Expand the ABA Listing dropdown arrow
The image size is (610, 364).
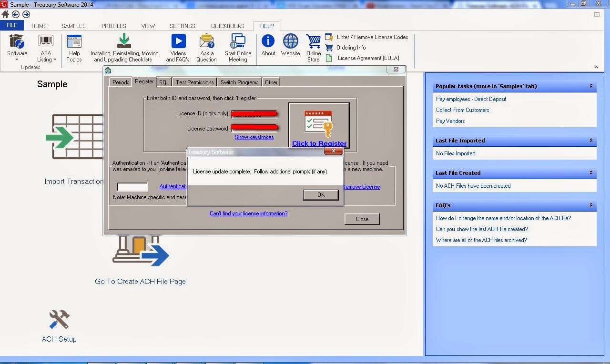click(55, 60)
